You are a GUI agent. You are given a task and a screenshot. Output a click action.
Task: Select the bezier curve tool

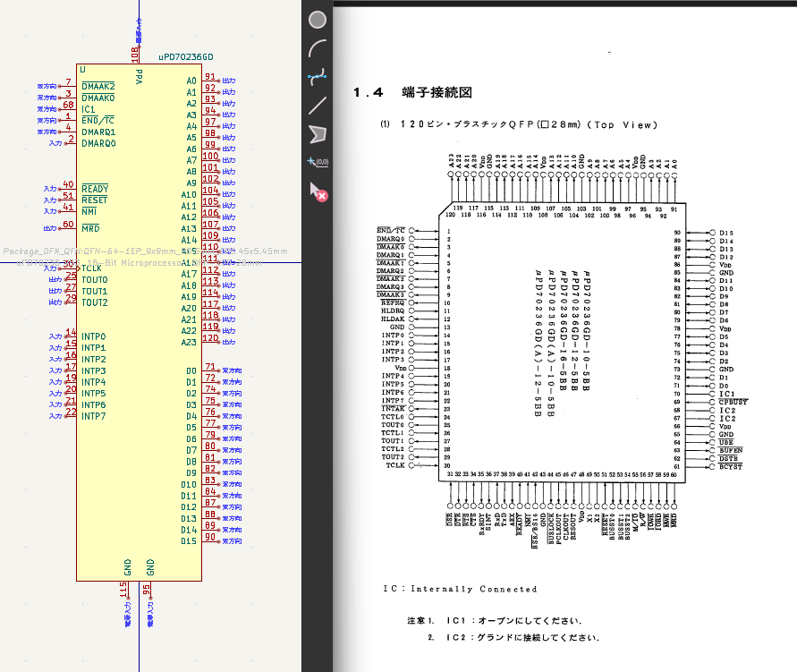(318, 77)
